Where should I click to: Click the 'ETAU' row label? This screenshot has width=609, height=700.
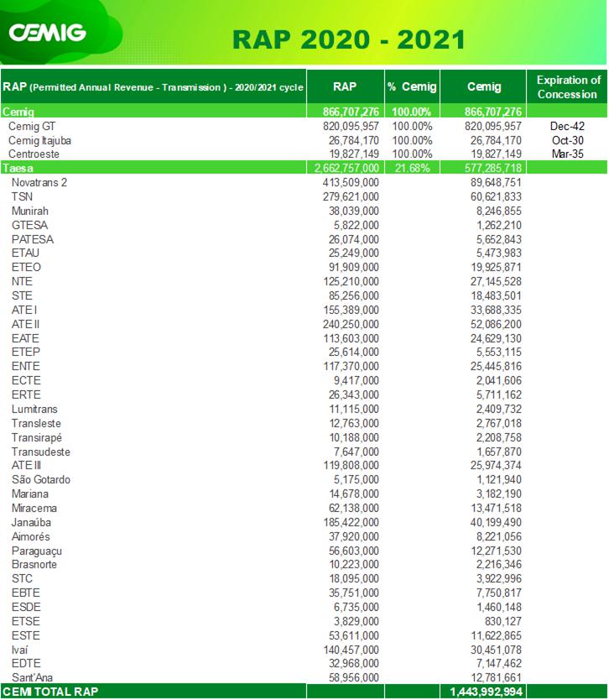[x=25, y=253]
